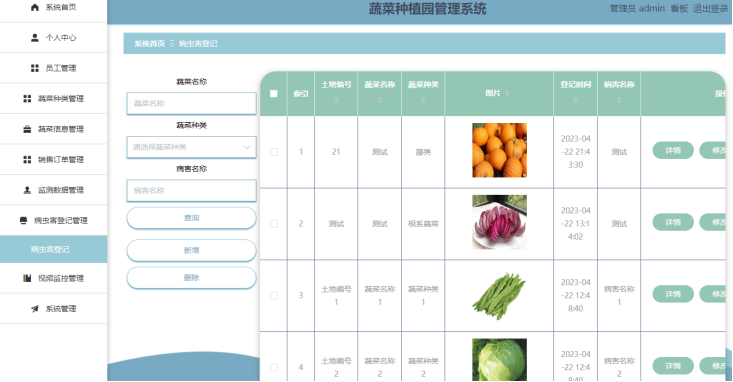Image resolution: width=733 pixels, height=382 pixels.
Task: Check the checkbox for row 1
Action: pyautogui.click(x=274, y=152)
